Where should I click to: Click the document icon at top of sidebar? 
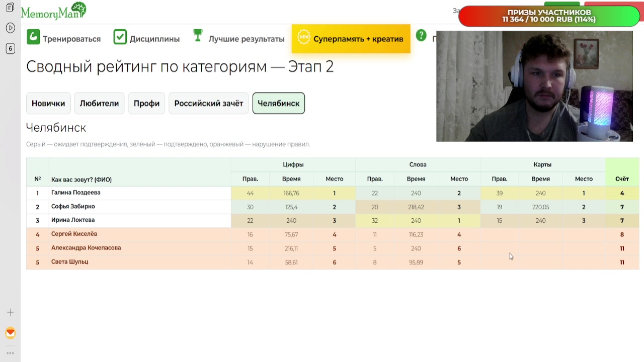(x=10, y=8)
